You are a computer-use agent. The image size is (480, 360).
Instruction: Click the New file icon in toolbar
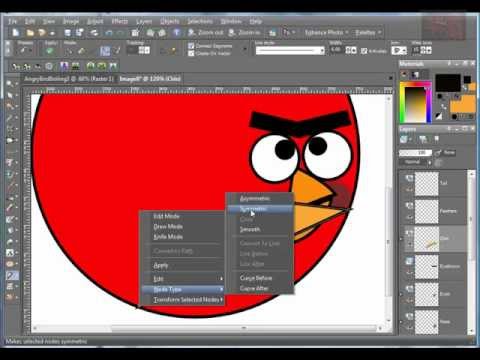click(15, 33)
